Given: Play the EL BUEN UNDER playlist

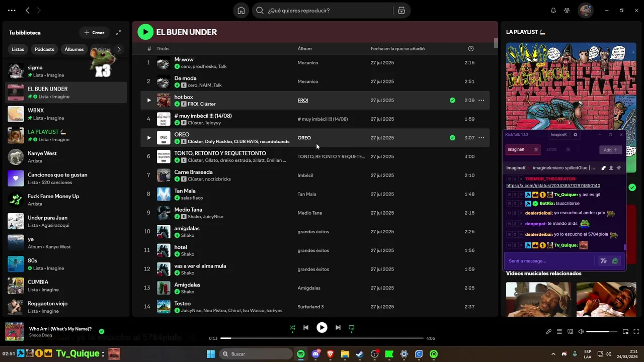Looking at the screenshot, I should [x=145, y=32].
